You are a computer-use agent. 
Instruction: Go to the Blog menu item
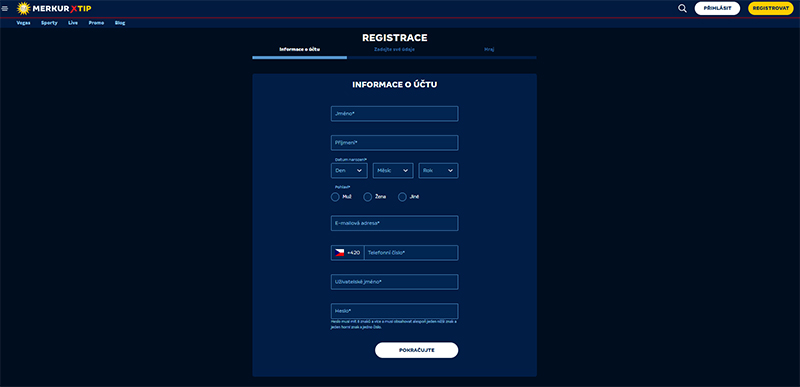pyautogui.click(x=120, y=23)
